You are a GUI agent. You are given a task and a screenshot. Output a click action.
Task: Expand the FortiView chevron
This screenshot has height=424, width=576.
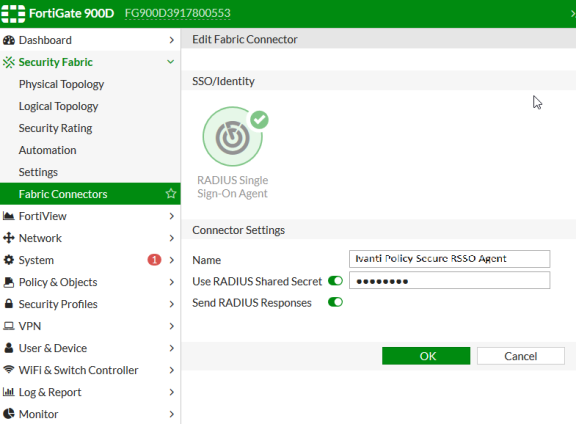171,216
